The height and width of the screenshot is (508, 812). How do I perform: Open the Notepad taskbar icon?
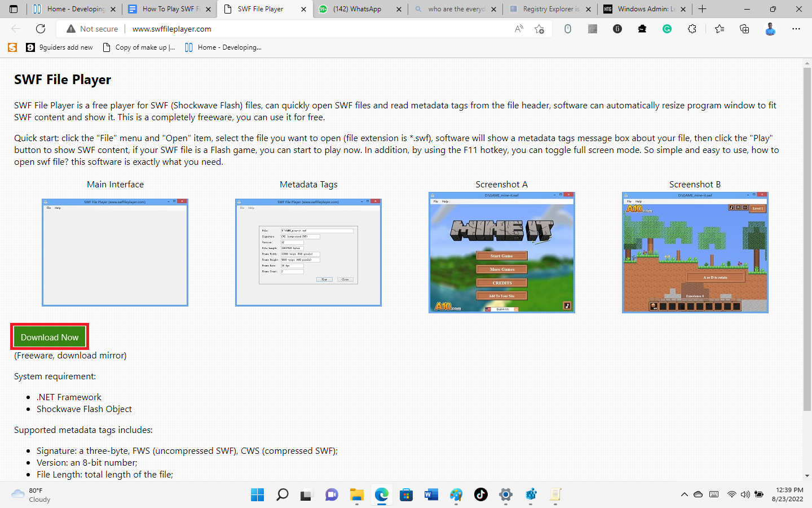[555, 495]
